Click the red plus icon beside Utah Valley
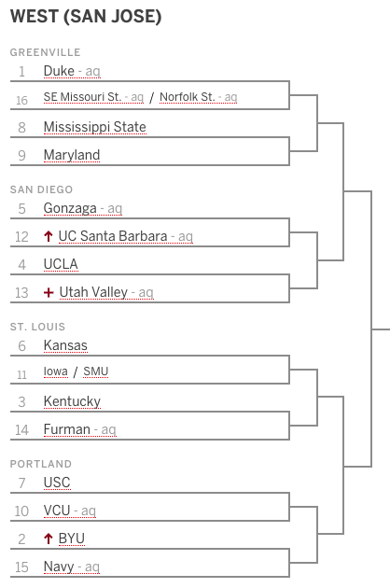 pyautogui.click(x=49, y=292)
